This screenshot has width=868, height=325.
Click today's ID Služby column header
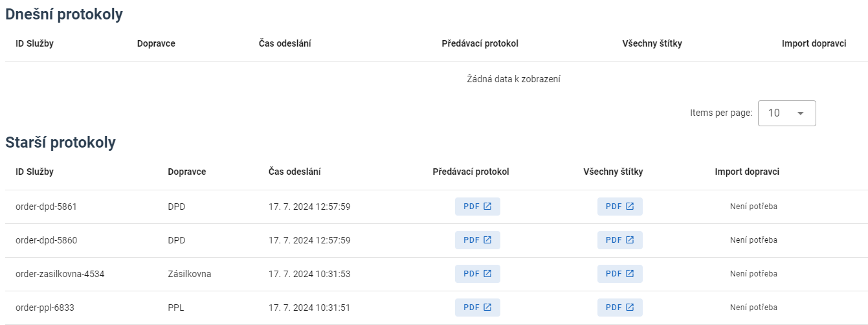click(x=34, y=43)
